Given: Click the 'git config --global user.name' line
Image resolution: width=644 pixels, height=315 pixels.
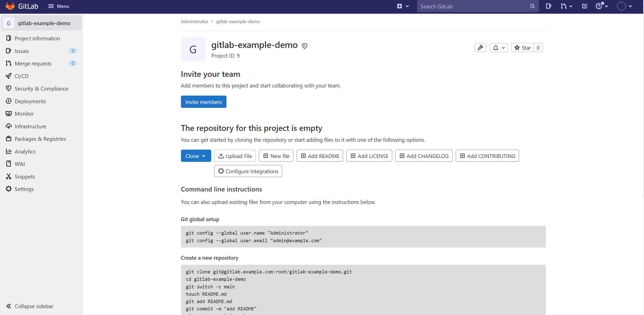Looking at the screenshot, I should pyautogui.click(x=247, y=233).
